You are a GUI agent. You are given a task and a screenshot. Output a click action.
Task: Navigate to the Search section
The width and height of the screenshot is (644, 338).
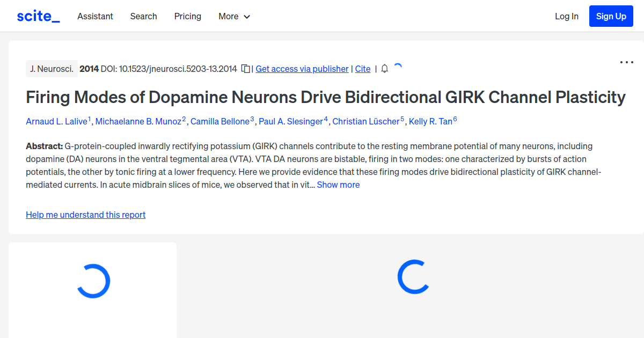coord(143,16)
